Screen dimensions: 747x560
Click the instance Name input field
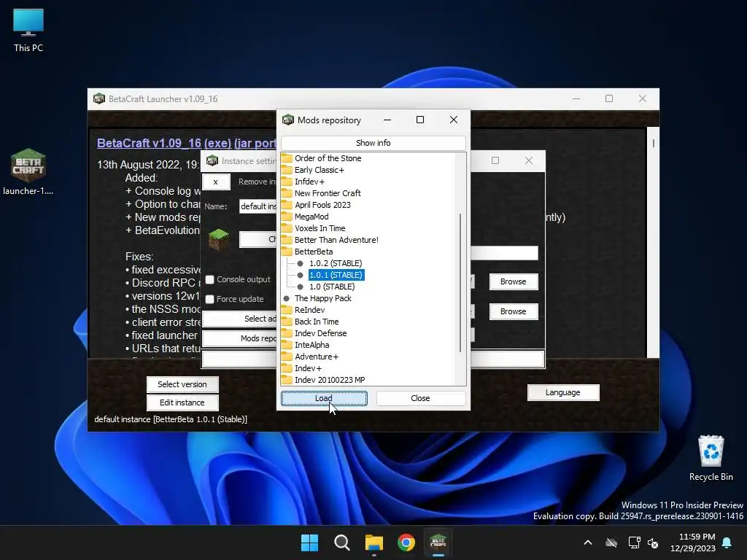point(258,206)
